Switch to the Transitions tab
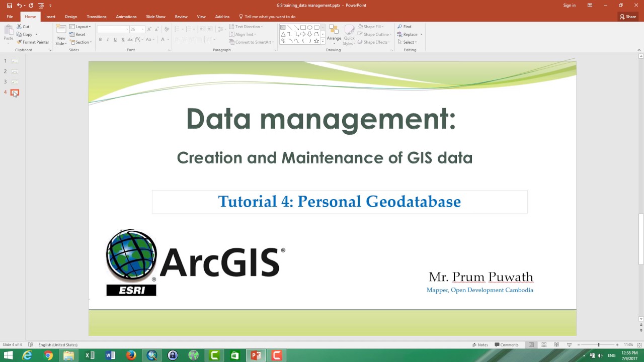This screenshot has height=362, width=644. tap(97, 17)
